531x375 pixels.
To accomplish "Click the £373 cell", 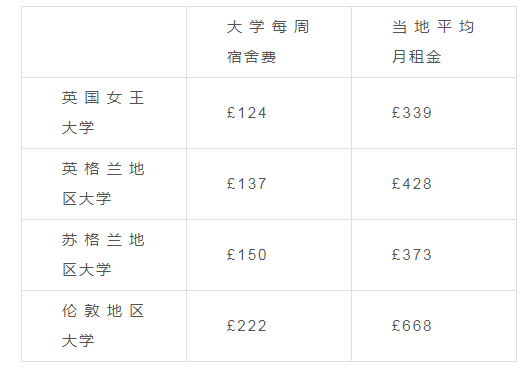I will 412,255.
